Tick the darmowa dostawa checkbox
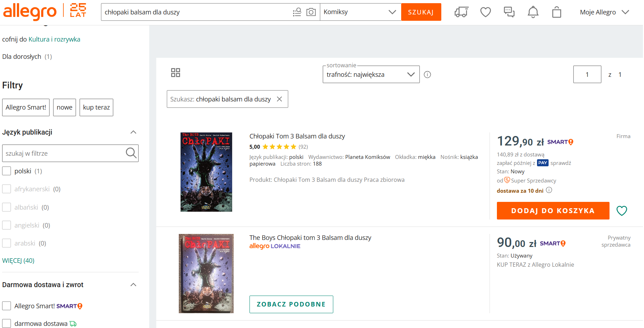644x328 pixels. click(7, 323)
